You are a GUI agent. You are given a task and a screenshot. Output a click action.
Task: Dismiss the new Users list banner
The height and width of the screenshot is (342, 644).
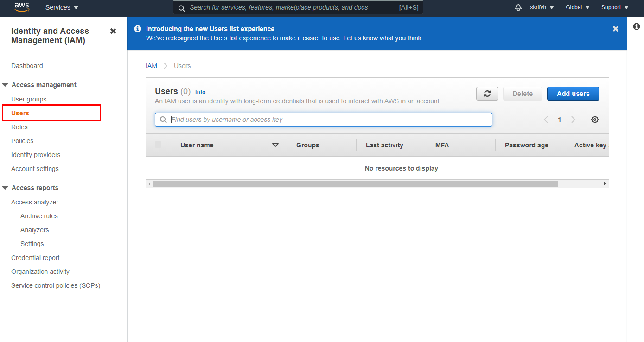(616, 29)
